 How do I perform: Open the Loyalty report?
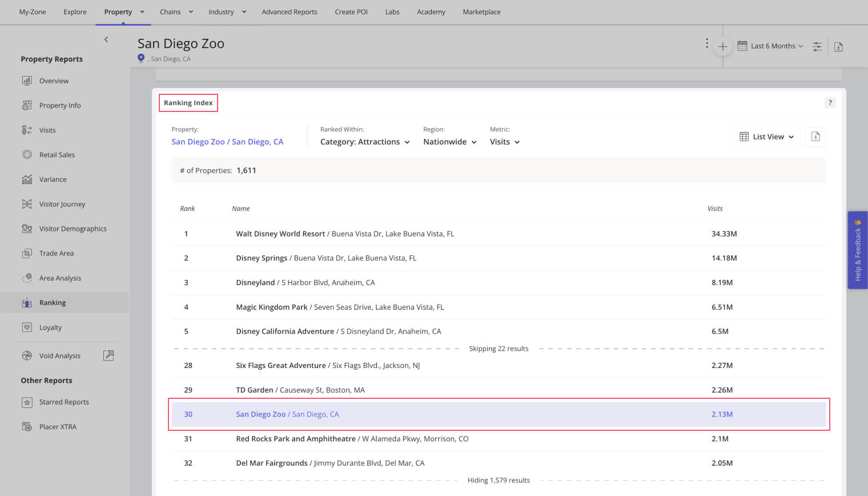click(50, 327)
